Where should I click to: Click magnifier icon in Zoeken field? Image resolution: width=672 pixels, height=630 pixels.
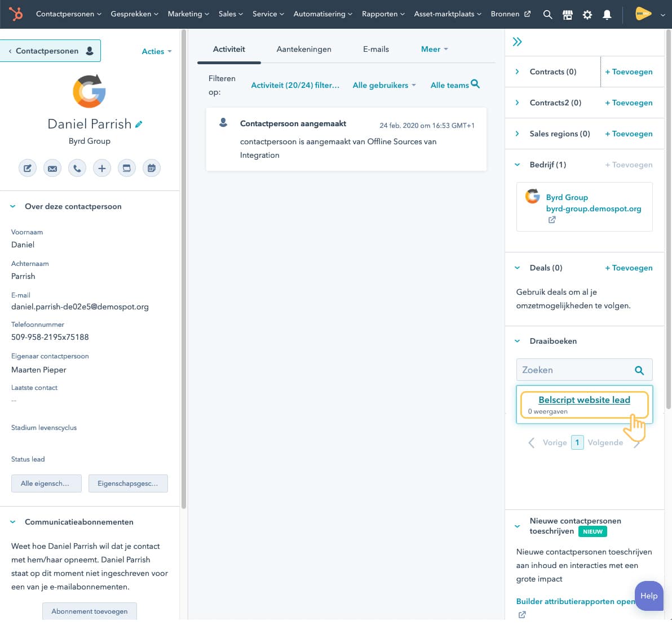point(639,370)
